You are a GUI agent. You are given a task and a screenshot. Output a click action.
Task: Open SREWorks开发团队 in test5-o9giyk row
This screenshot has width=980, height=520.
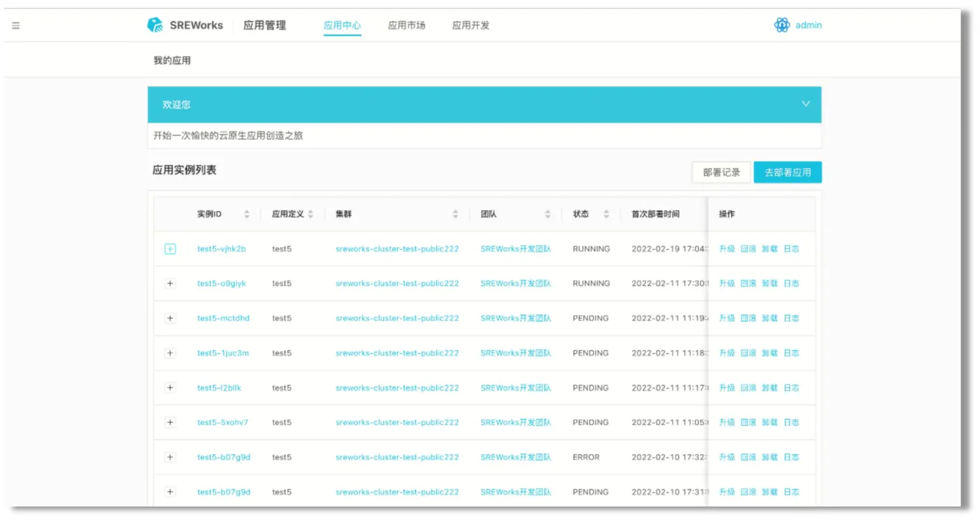(516, 283)
